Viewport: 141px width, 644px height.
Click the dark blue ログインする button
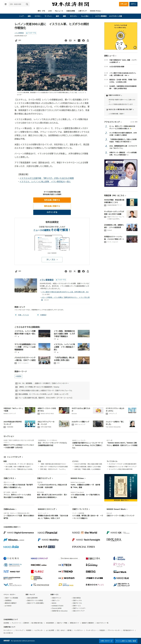click(52, 212)
